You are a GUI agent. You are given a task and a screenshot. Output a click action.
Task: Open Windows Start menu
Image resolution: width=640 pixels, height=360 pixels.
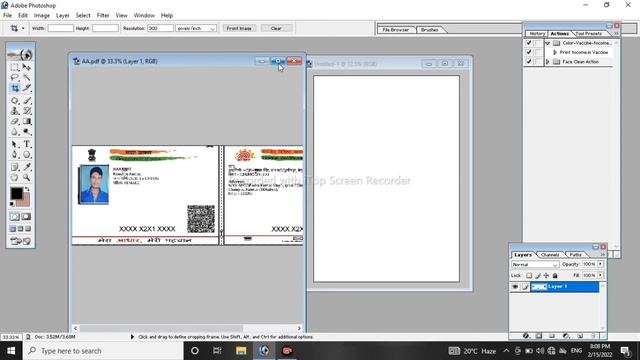pyautogui.click(x=11, y=351)
